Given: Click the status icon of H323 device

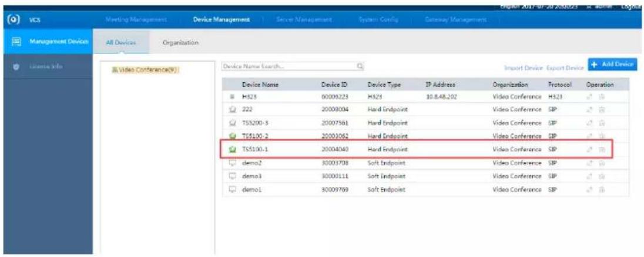Looking at the screenshot, I should pos(232,97).
